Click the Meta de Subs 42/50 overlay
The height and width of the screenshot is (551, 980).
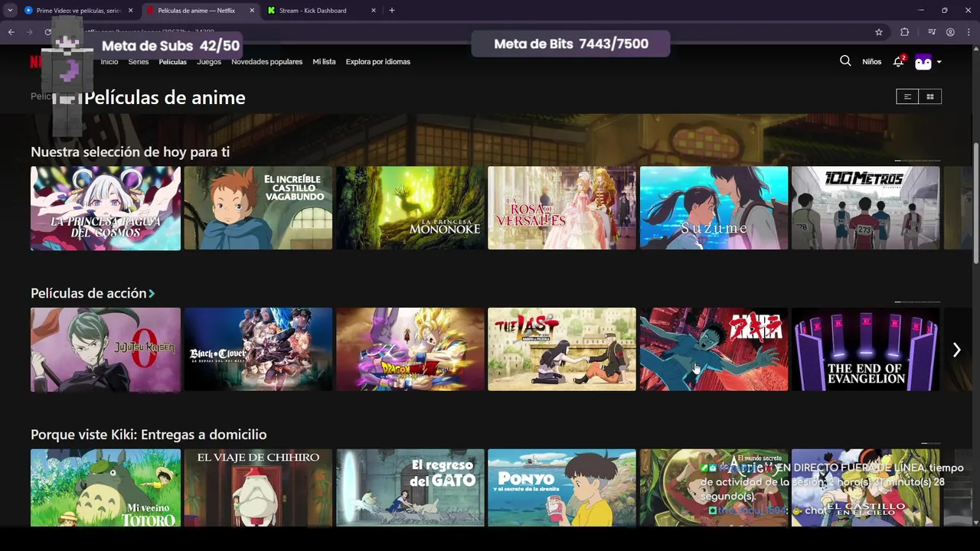click(x=170, y=46)
